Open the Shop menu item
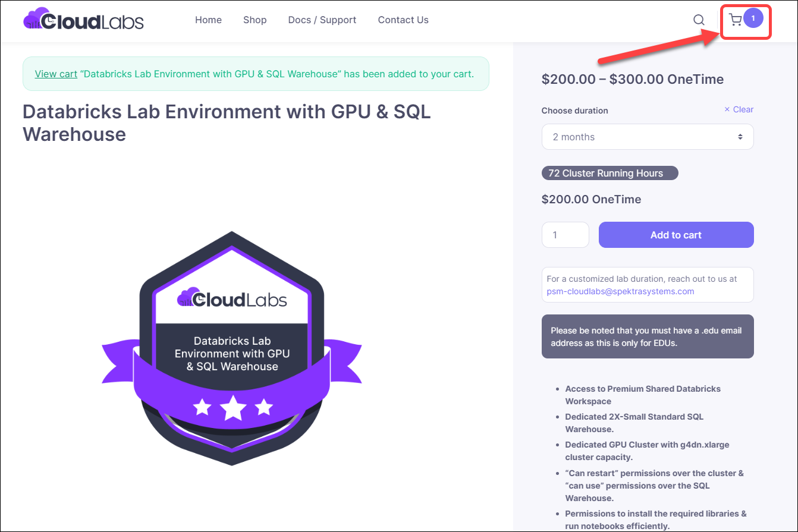Image resolution: width=798 pixels, height=532 pixels. [255, 20]
